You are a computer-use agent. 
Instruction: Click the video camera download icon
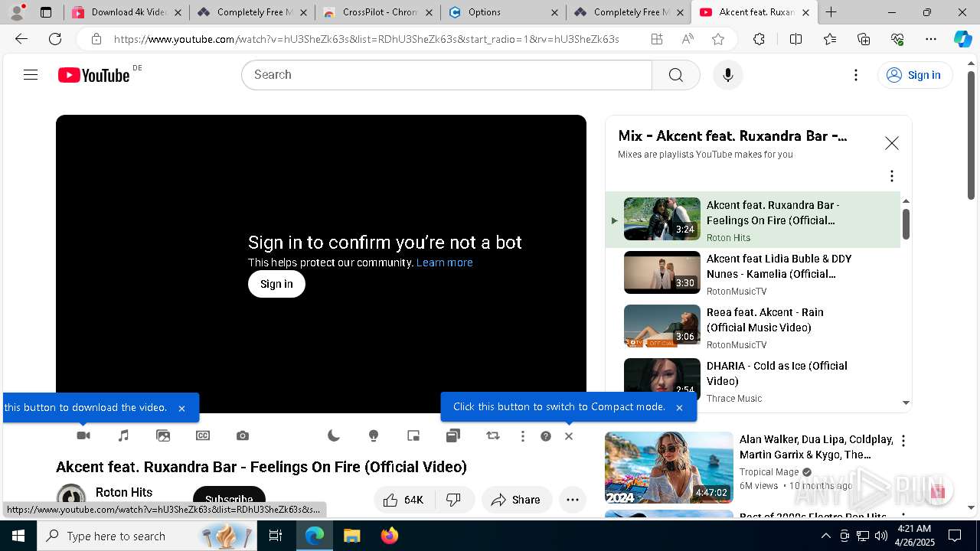click(x=83, y=435)
